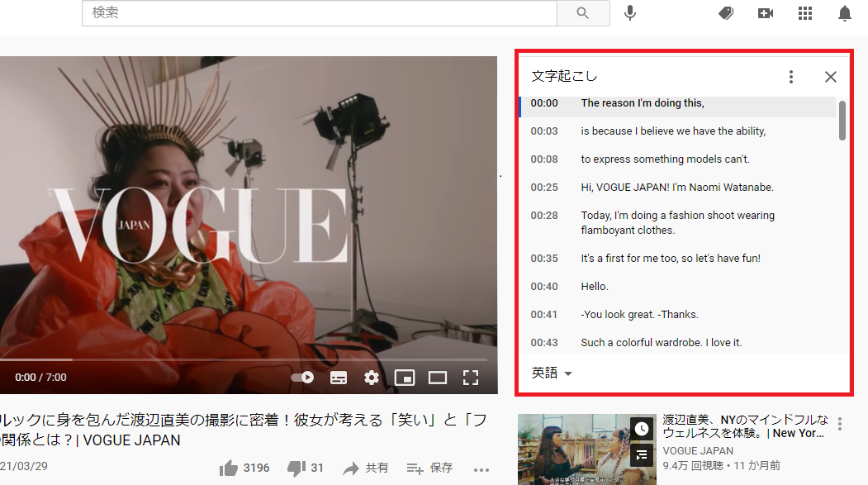
Task: Jump to line "Hi, VOGUE JAPAN!"
Action: [678, 188]
